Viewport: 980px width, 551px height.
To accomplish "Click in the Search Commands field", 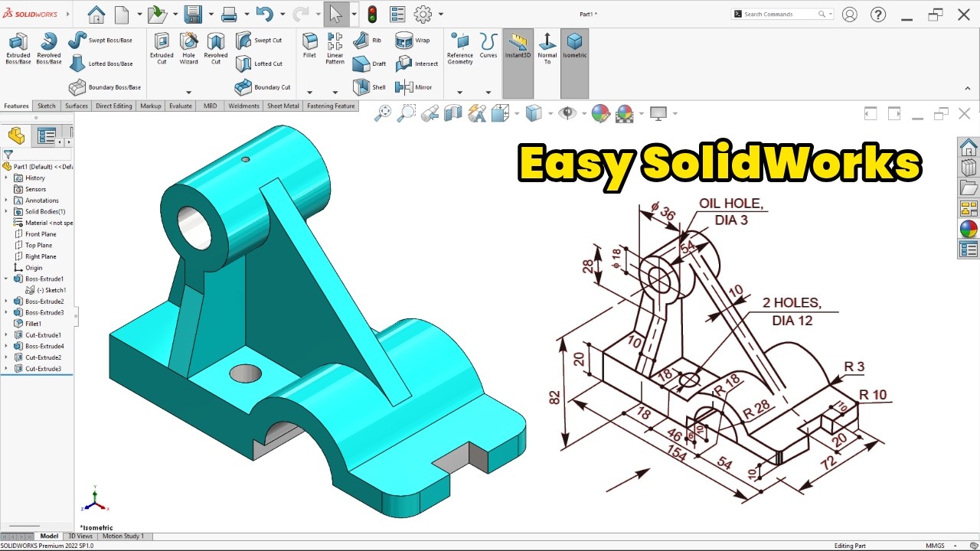I will pyautogui.click(x=782, y=14).
